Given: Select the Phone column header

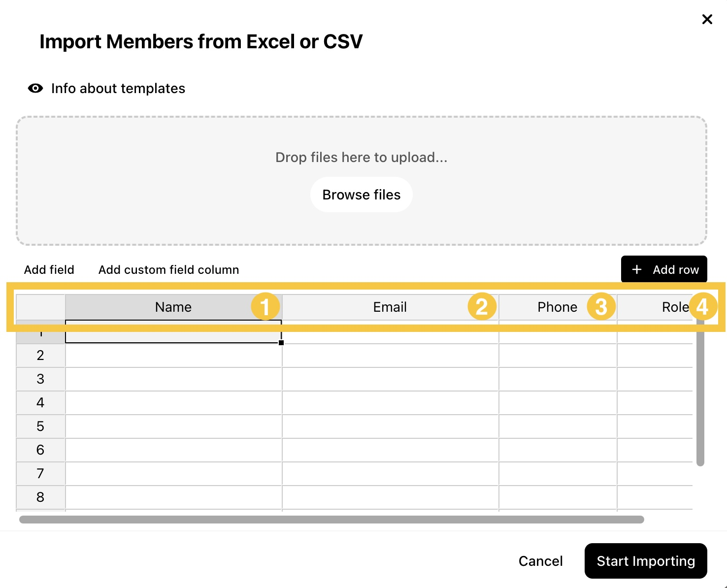Looking at the screenshot, I should 558,307.
